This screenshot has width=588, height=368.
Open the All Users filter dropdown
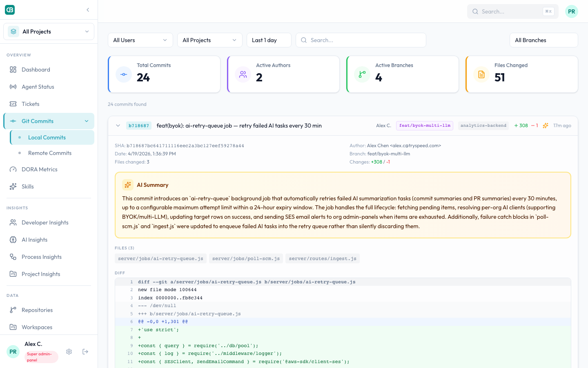(x=140, y=40)
